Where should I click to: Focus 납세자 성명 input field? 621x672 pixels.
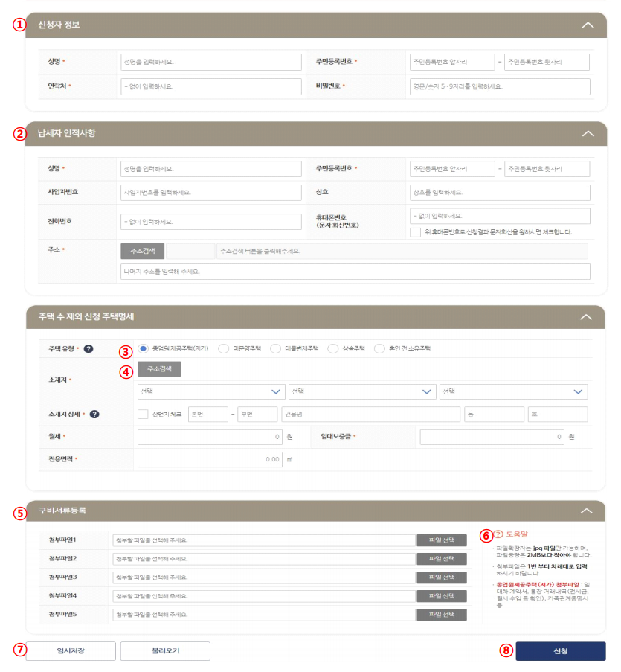211,169
